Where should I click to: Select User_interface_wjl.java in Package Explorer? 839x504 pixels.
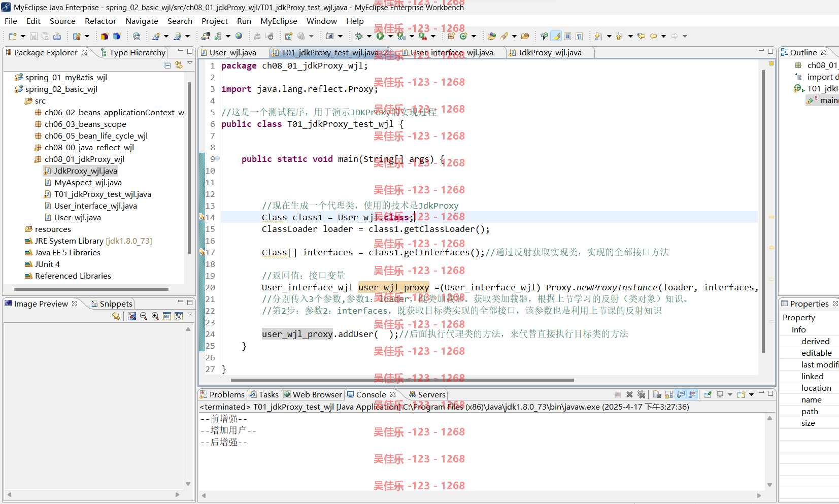click(95, 206)
